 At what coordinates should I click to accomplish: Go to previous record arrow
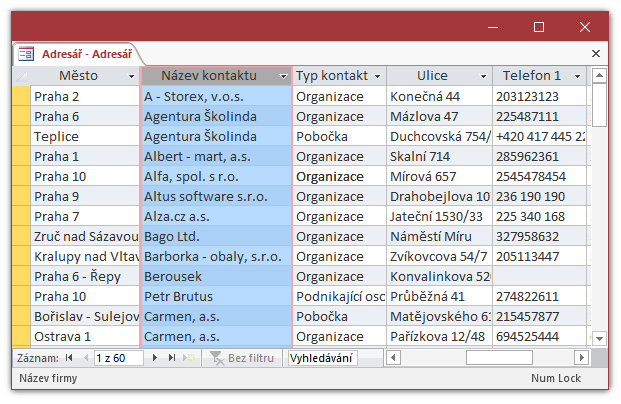coord(86,358)
